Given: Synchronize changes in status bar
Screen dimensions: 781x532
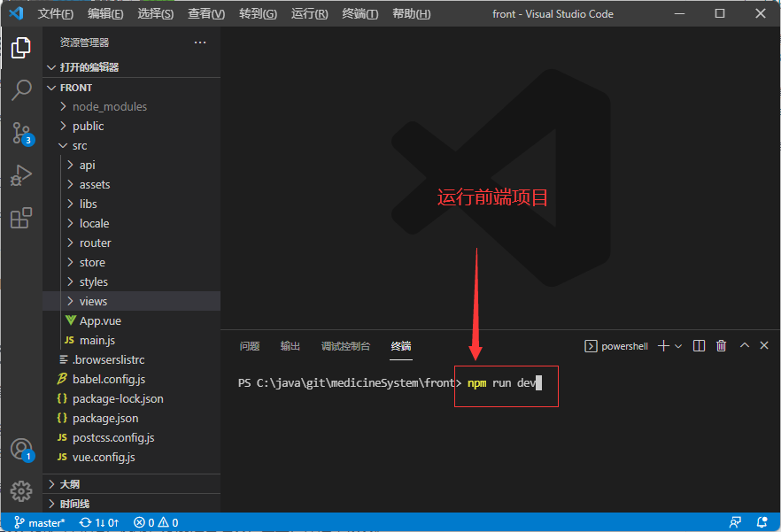Looking at the screenshot, I should [99, 522].
